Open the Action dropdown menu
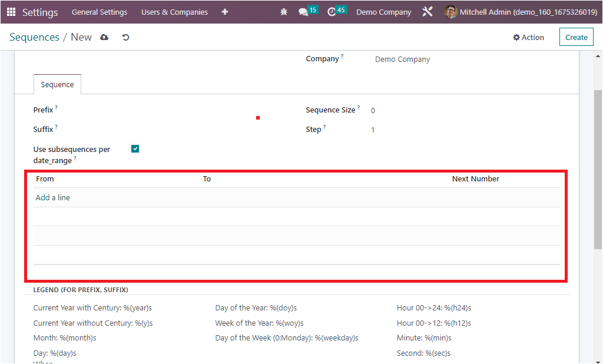 (x=528, y=37)
